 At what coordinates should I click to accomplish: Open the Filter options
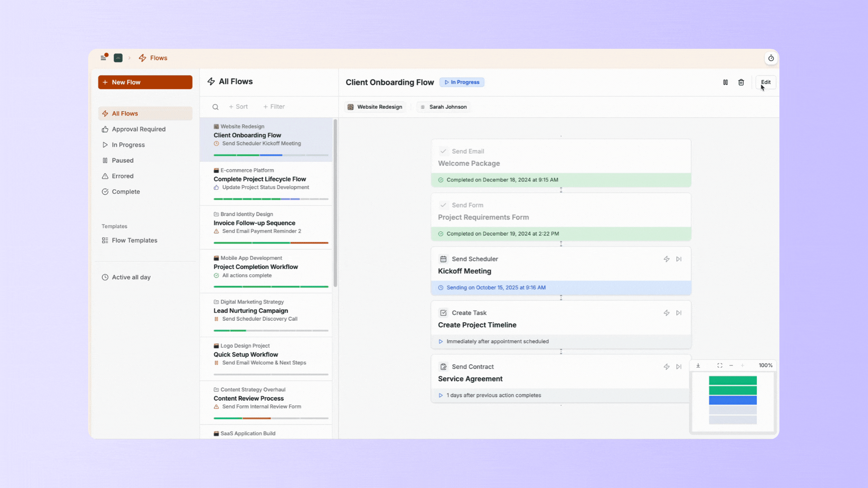tap(274, 107)
